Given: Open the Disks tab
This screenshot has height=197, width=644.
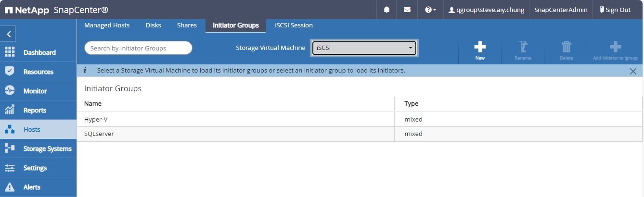Looking at the screenshot, I should point(153,25).
